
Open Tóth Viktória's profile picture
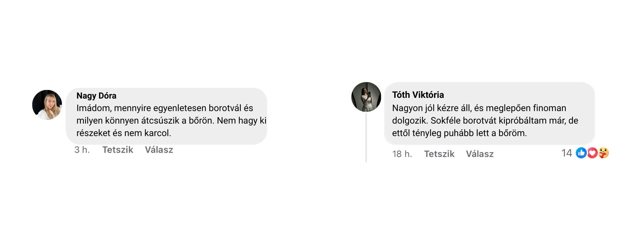[366, 97]
